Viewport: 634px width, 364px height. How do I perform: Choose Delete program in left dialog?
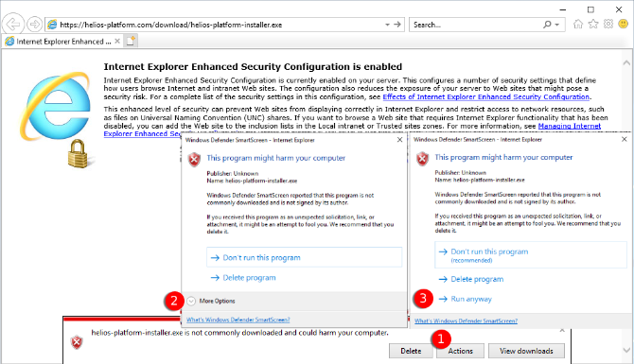pos(243,278)
